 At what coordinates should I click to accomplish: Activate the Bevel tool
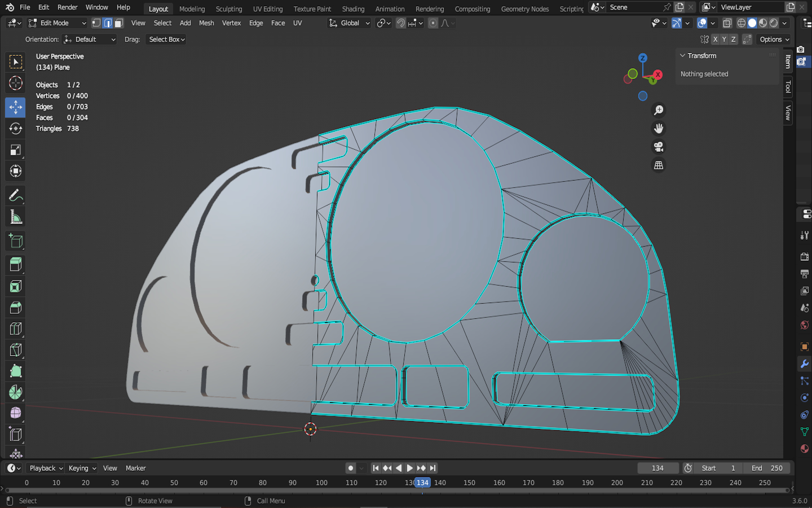pos(16,308)
